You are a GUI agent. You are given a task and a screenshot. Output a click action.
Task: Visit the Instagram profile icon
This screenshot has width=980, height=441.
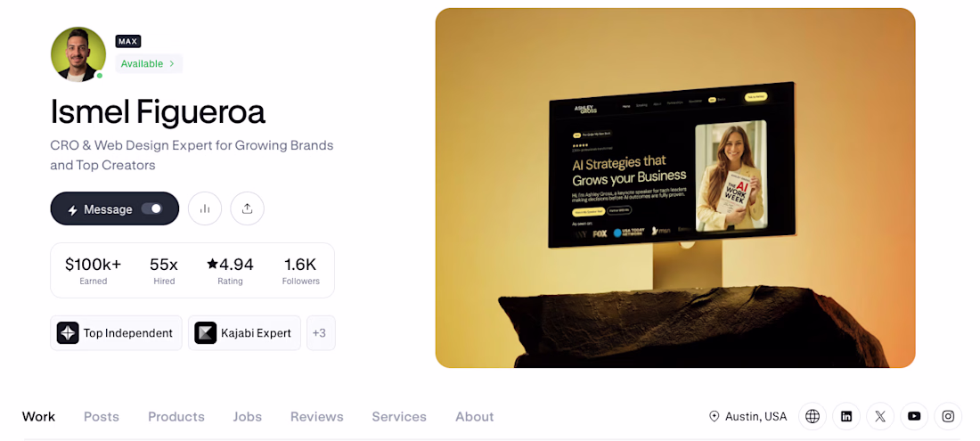(x=948, y=416)
